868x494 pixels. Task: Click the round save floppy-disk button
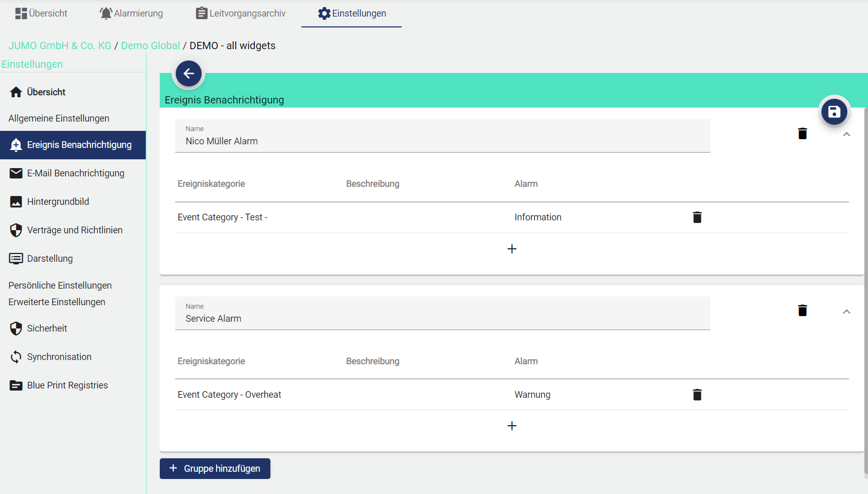(x=834, y=112)
